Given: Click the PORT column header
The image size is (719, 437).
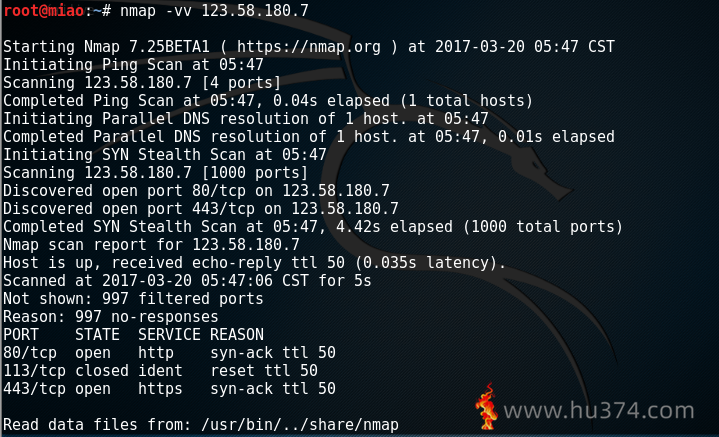Looking at the screenshot, I should [21, 335].
